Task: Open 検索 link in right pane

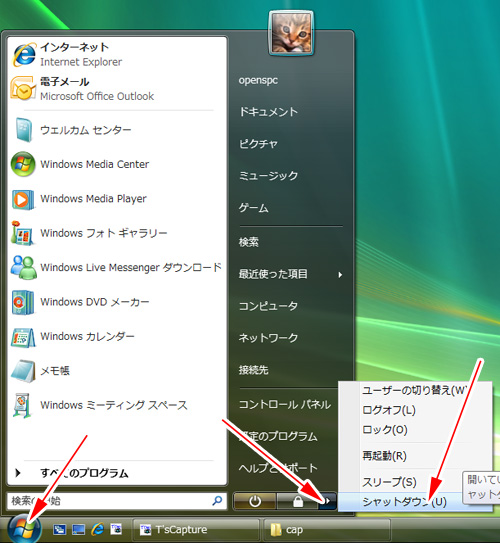Action: coord(249,242)
